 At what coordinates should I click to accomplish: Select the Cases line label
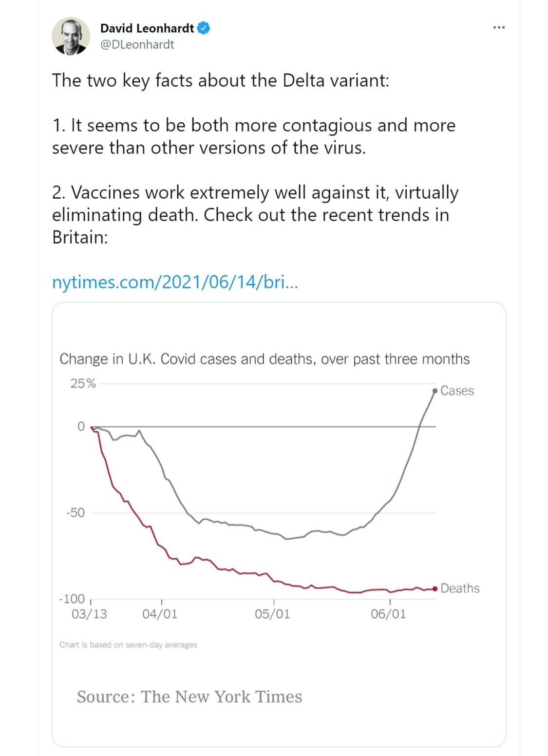(457, 391)
